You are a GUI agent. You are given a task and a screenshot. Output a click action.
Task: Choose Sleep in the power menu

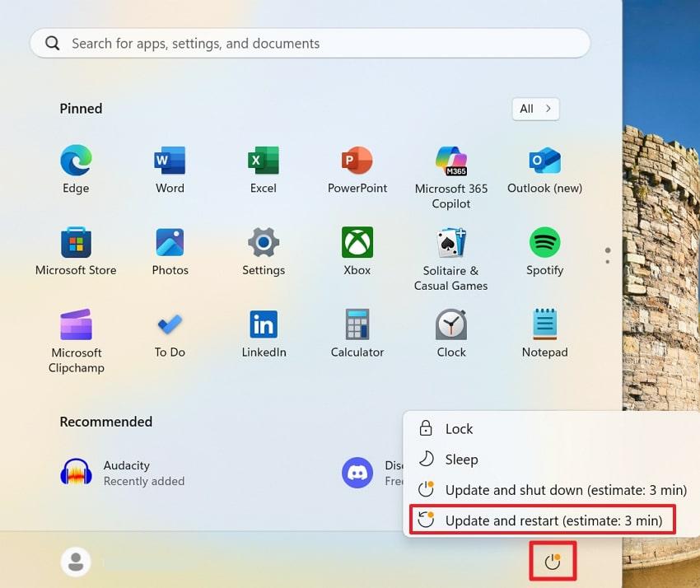(551, 459)
